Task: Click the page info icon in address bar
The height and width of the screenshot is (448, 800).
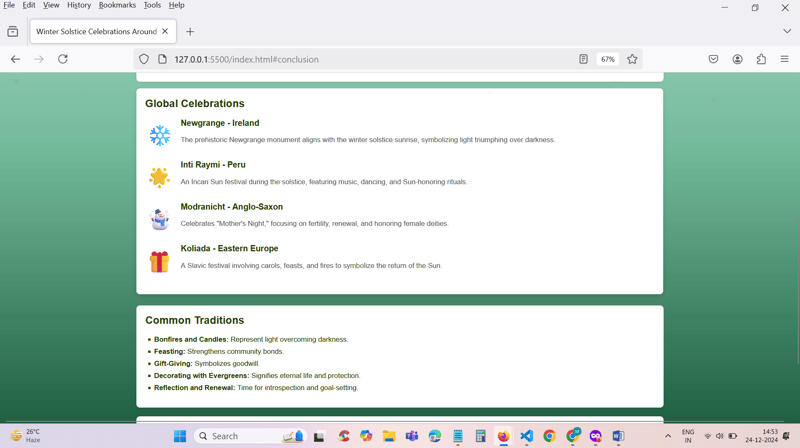Action: pos(162,59)
